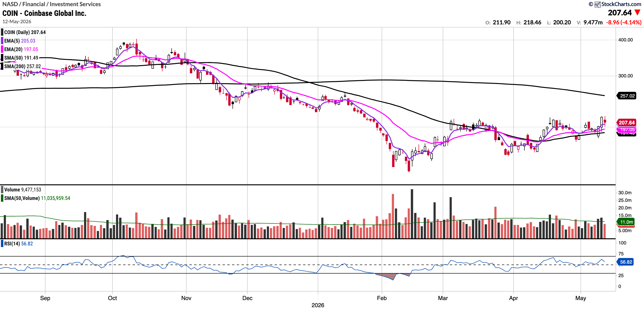Click the purple EMA(5) legend color marker
Image resolution: width=644 pixels, height=310 pixels.
[2, 41]
